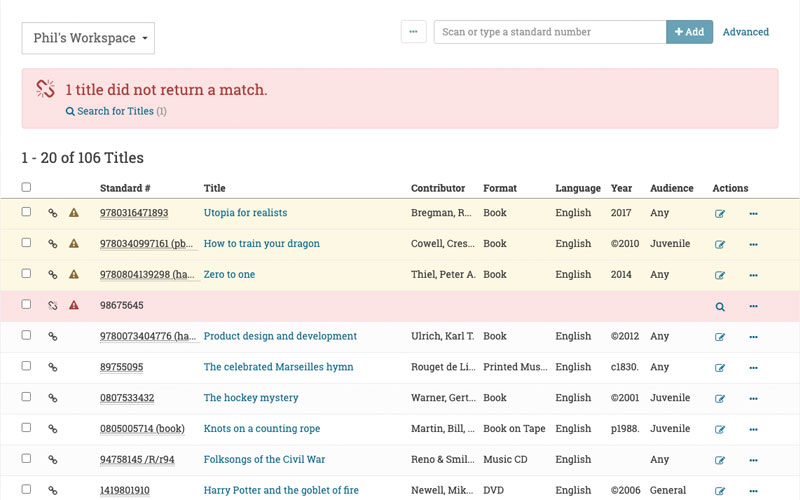Open more actions for Zero to one
The height and width of the screenshot is (500, 800).
point(754,276)
